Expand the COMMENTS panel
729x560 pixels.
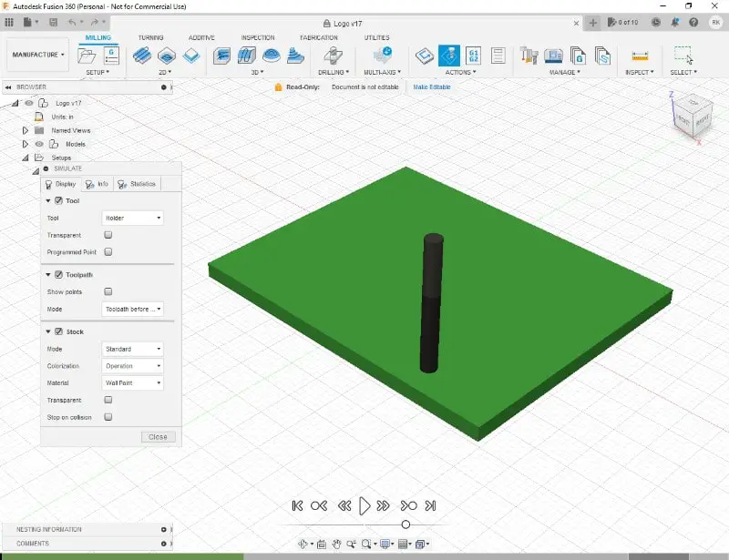tap(164, 544)
